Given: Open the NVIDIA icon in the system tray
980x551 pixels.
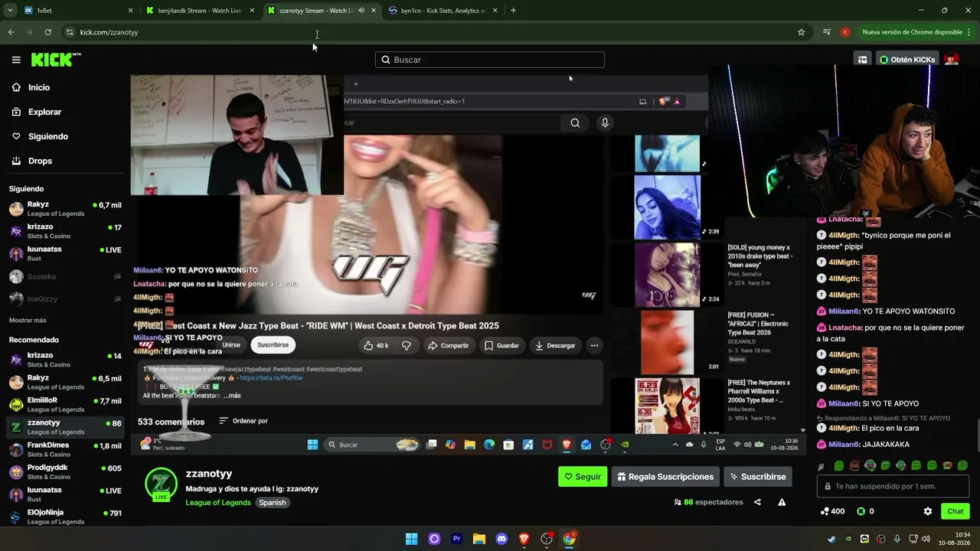Looking at the screenshot, I should (848, 539).
